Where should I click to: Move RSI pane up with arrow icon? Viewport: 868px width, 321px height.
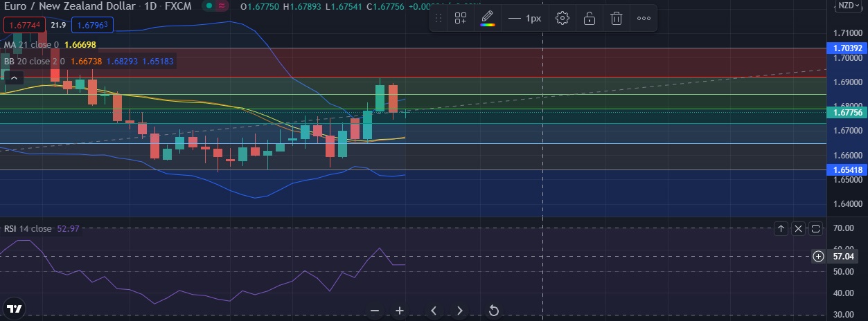click(x=781, y=228)
